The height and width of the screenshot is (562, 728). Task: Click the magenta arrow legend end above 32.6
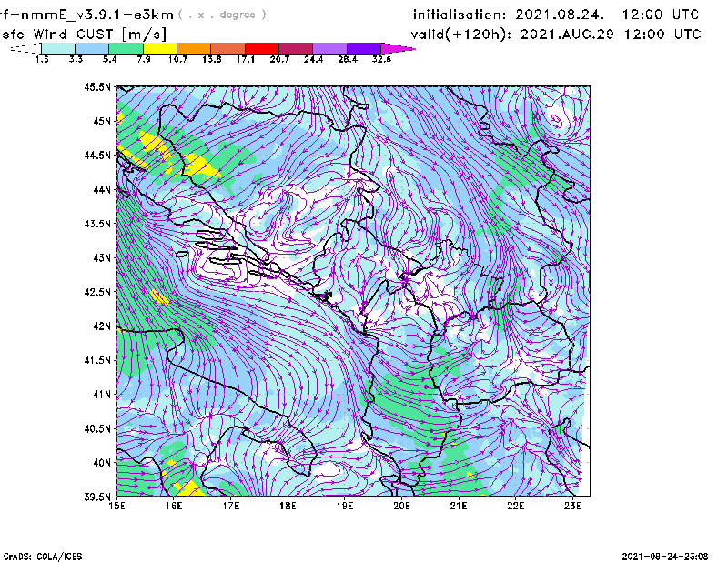point(398,48)
